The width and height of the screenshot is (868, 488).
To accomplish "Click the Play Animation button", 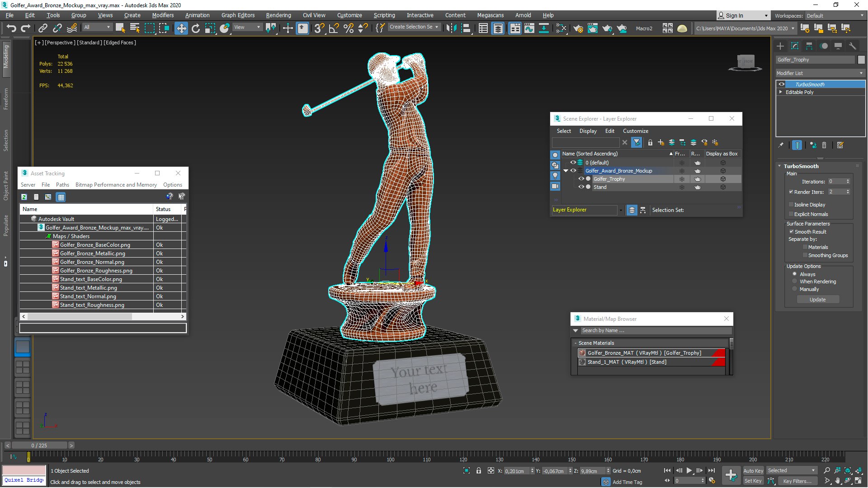I will point(689,470).
